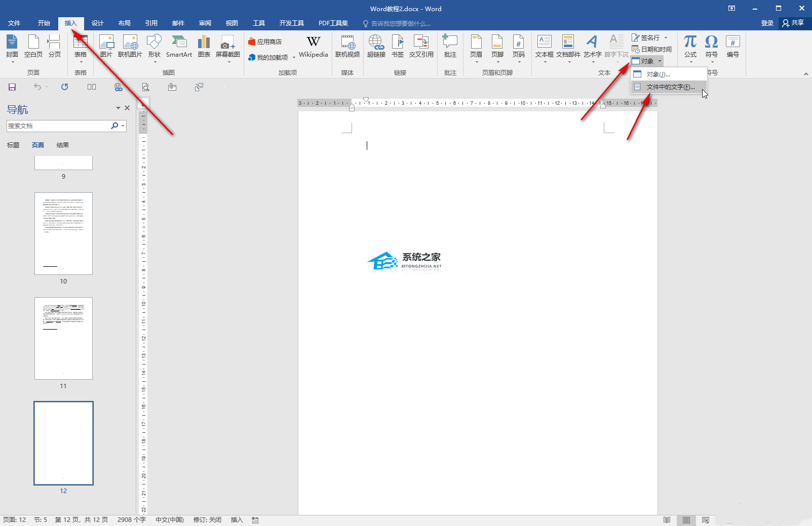Expand the 对象 dropdown arrow

coord(660,61)
